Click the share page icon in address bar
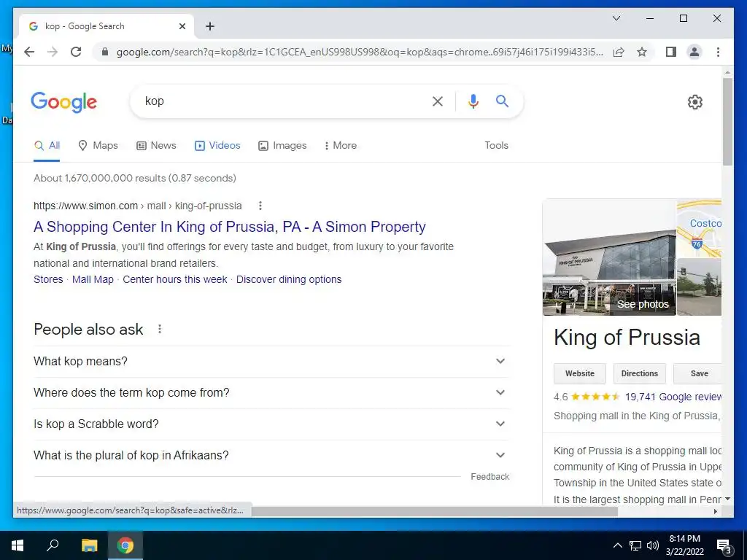Viewport: 747px width, 560px height. tap(619, 52)
